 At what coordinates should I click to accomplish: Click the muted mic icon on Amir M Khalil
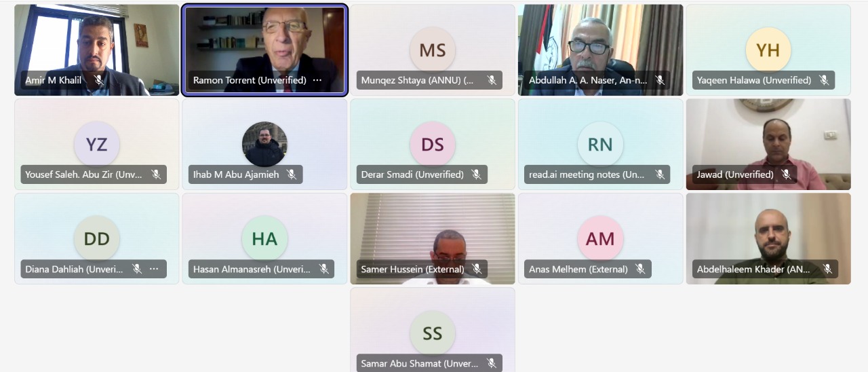click(x=98, y=80)
